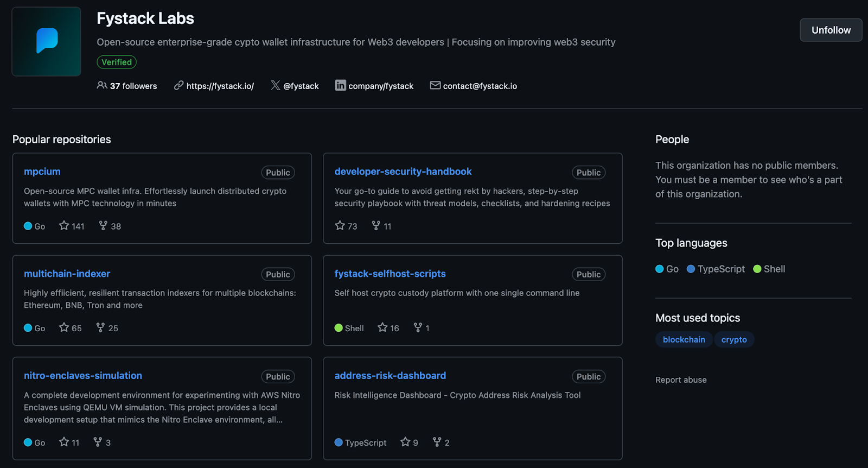Image resolution: width=868 pixels, height=468 pixels.
Task: Open the @fystack X profile link
Action: pos(301,86)
